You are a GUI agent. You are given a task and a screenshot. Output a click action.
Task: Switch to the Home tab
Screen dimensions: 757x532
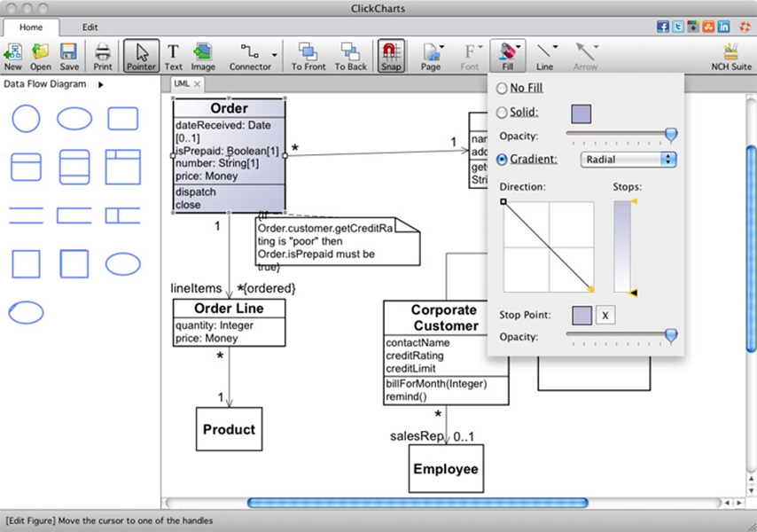[x=31, y=27]
